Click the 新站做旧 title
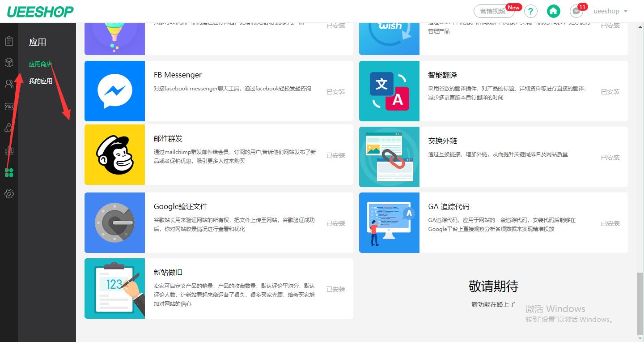This screenshot has width=644, height=342. 168,272
